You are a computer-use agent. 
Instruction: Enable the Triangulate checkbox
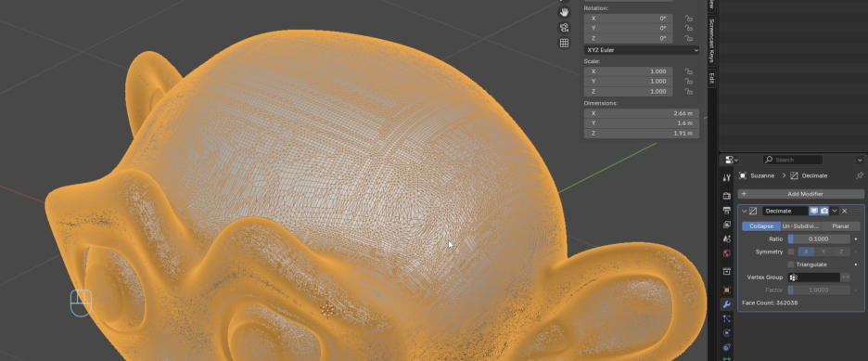pyautogui.click(x=790, y=264)
